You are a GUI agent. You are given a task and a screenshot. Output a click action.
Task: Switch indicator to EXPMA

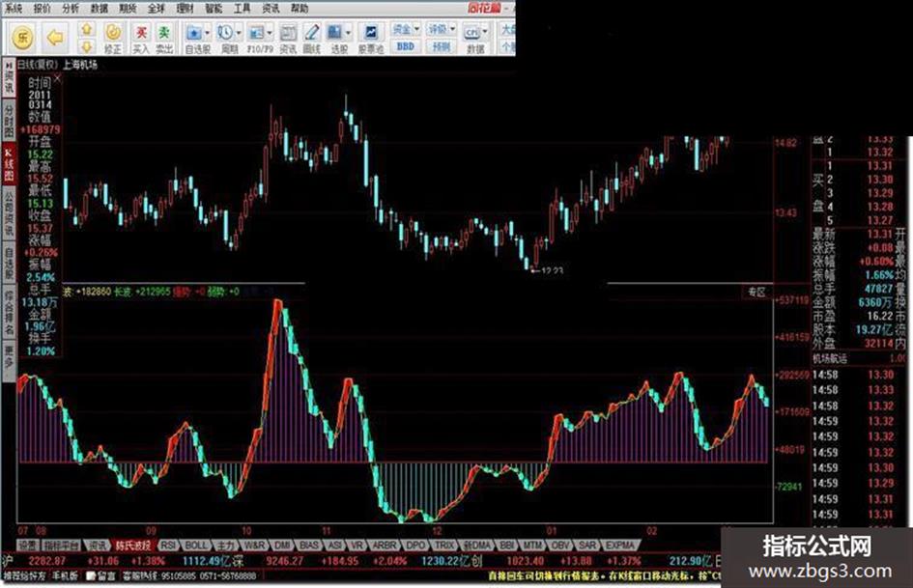[x=619, y=546]
